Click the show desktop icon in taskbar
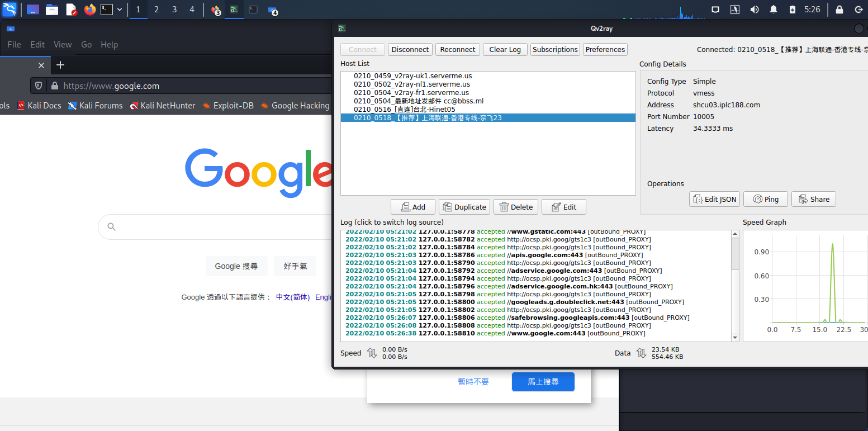The height and width of the screenshot is (431, 868). [33, 10]
